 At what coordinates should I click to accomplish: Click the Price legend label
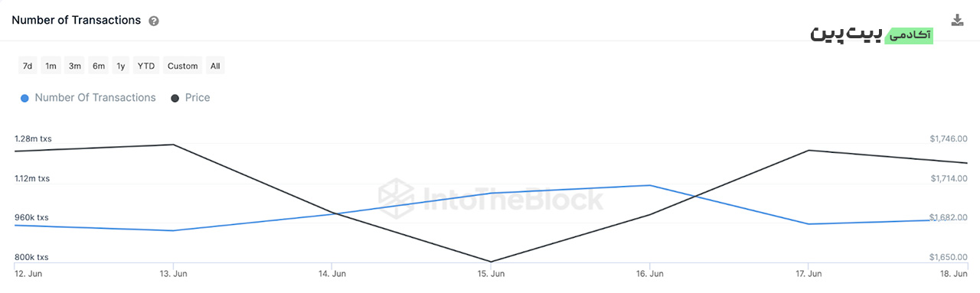pyautogui.click(x=198, y=98)
